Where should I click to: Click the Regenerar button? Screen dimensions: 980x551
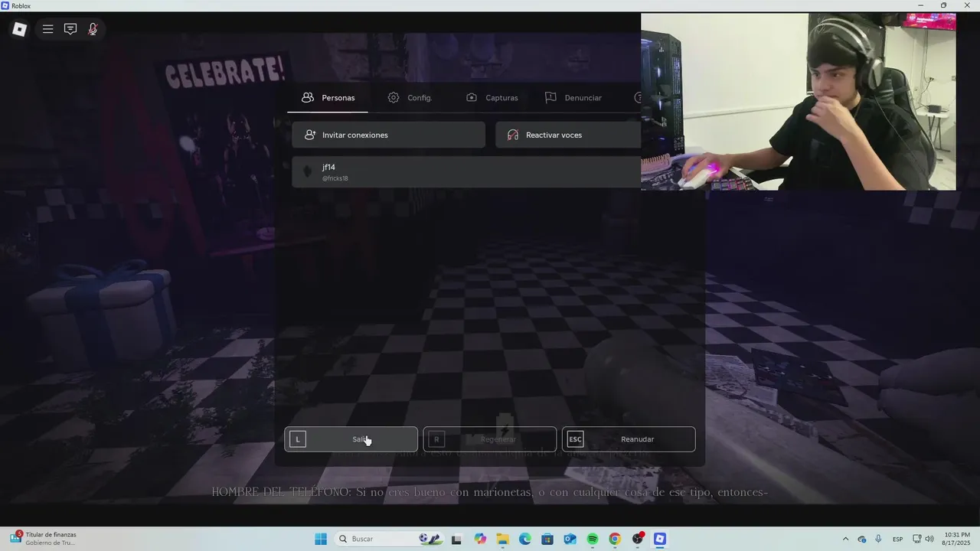[x=490, y=439]
